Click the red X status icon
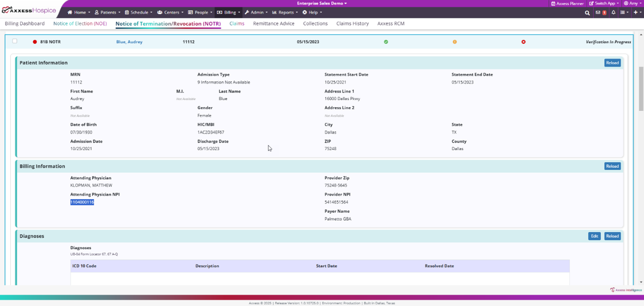Viewport: 644px width, 306px height. coord(523,42)
